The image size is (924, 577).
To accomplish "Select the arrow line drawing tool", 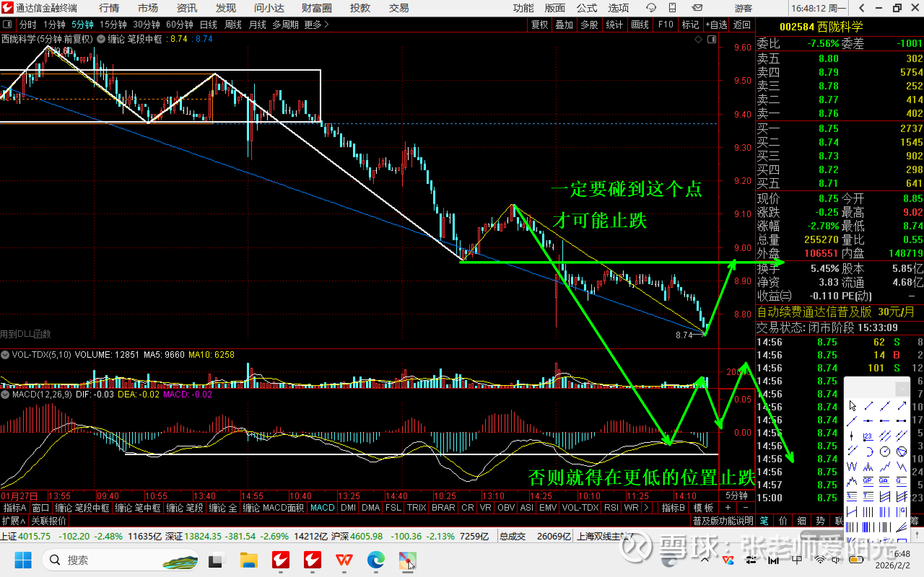I will click(x=902, y=406).
